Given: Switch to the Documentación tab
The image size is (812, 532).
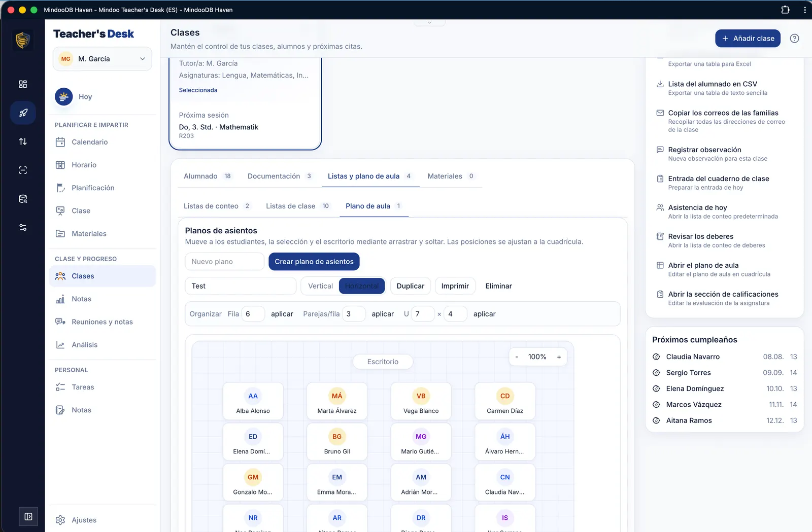Looking at the screenshot, I should coord(279,176).
